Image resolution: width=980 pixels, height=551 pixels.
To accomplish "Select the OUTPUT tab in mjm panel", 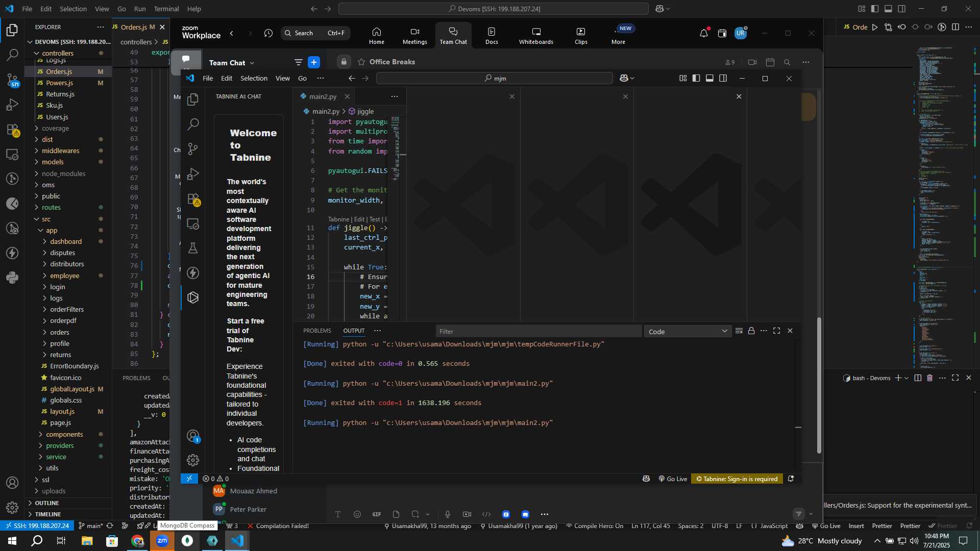I will tap(354, 331).
